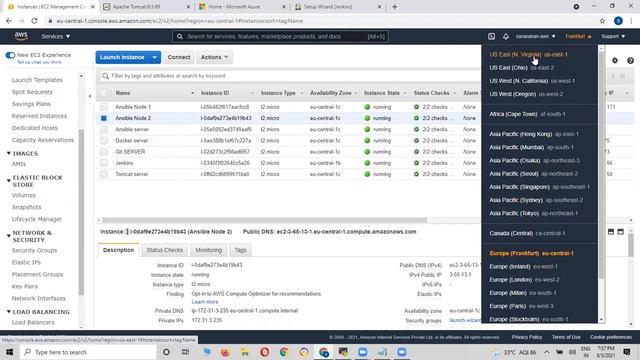Open Security Groups in sidebar
Viewport: 640px width, 360px height.
pyautogui.click(x=34, y=251)
